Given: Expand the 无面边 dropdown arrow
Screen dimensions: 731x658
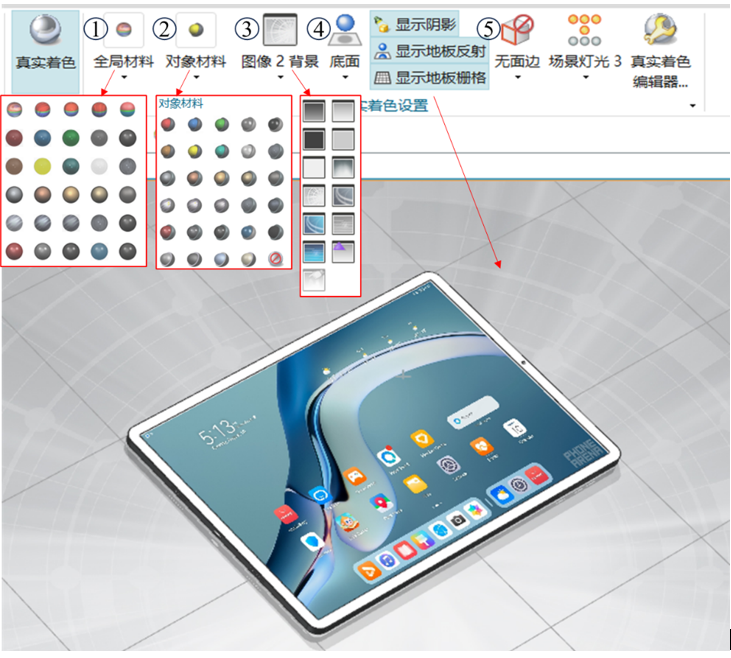Looking at the screenshot, I should point(517,77).
